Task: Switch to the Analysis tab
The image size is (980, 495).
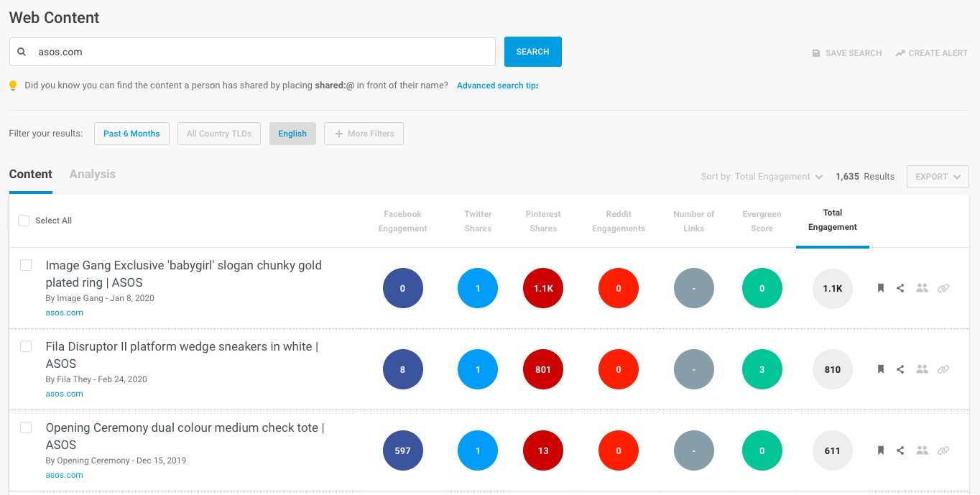Action: [93, 175]
